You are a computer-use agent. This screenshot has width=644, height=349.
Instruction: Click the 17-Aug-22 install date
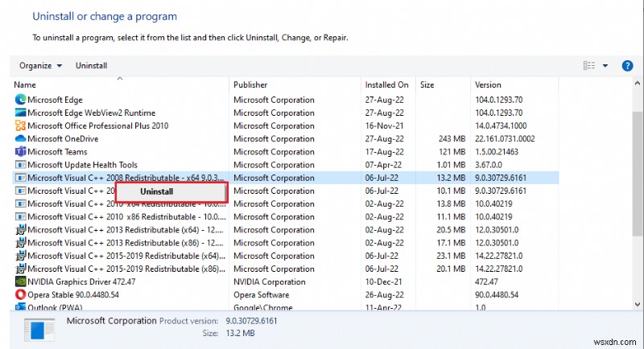coord(385,152)
